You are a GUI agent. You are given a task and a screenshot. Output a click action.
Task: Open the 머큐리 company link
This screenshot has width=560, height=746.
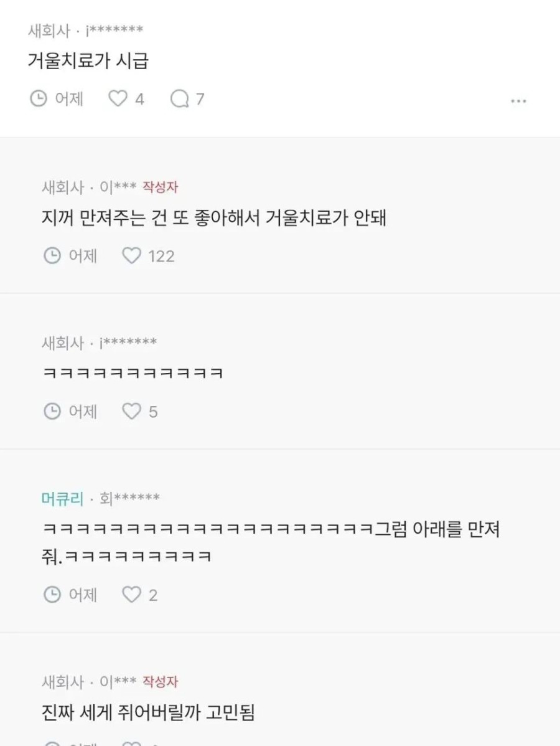click(x=62, y=498)
